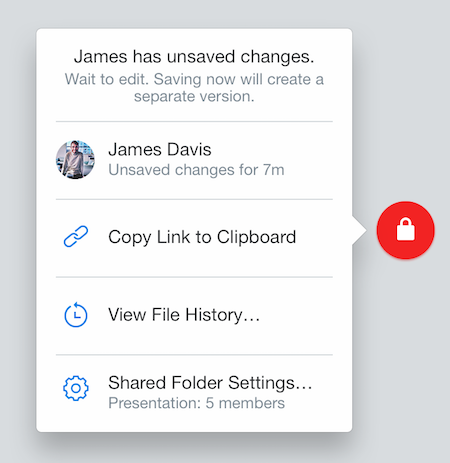The image size is (450, 463).
Task: Click the file history clock icon
Action: [76, 314]
